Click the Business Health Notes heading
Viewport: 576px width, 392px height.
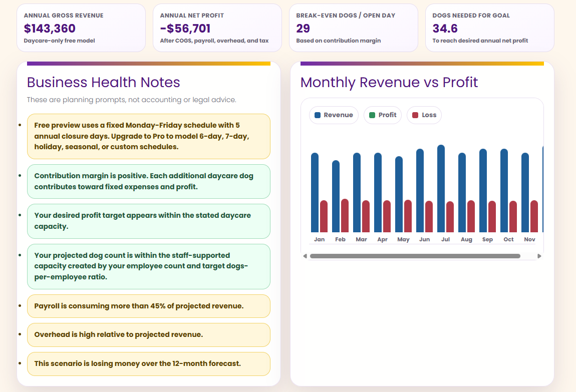coord(104,82)
